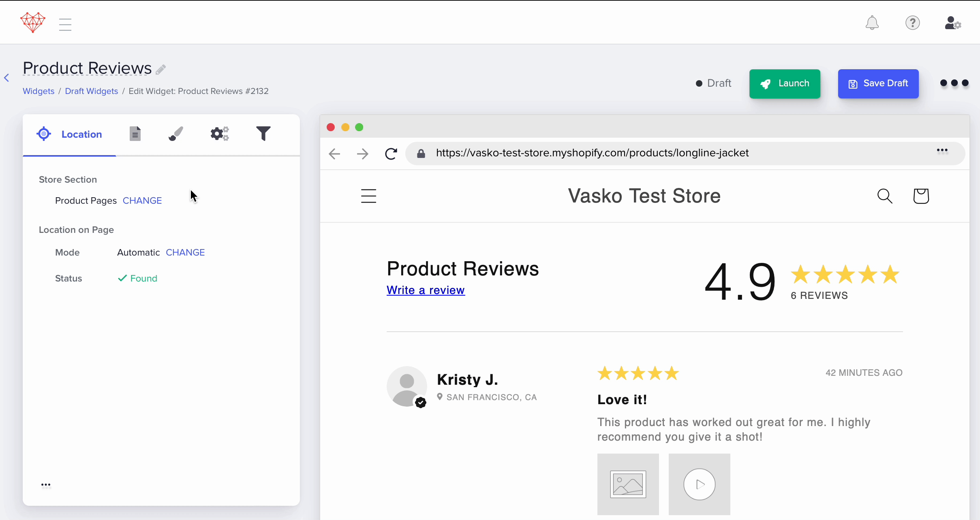
Task: Open the help question-mark icon
Action: click(x=913, y=23)
